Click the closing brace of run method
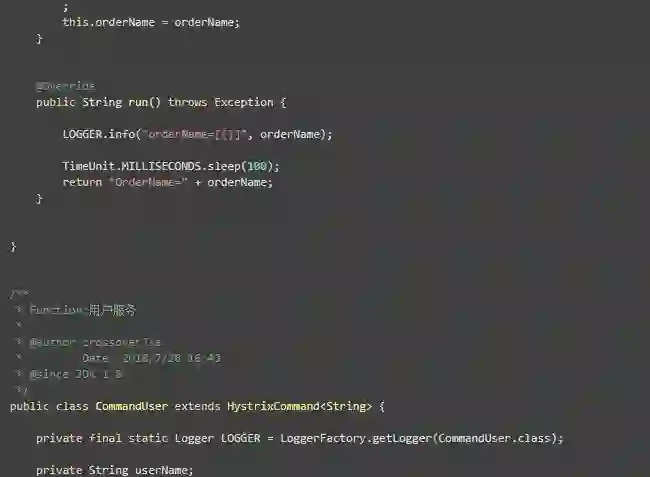Screen dimensions: 650x477 click(39, 199)
